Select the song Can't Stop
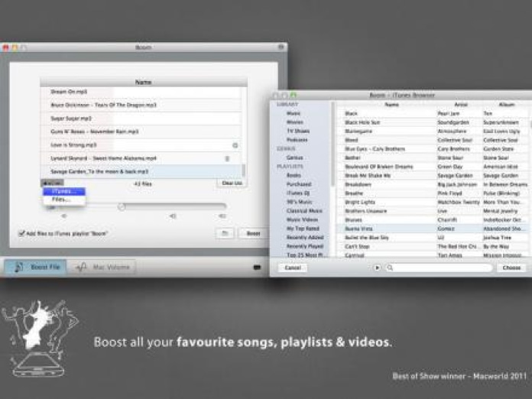Image resolution: width=532 pixels, height=399 pixels. click(x=433, y=246)
